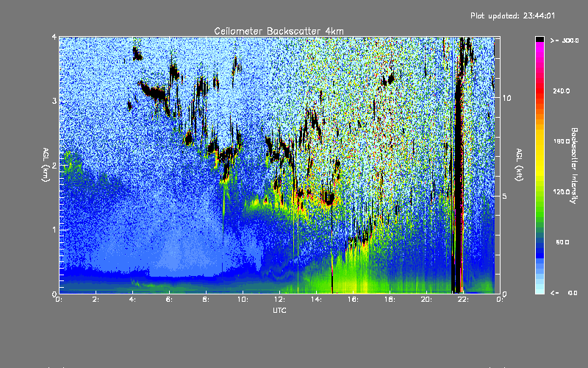
Task: Click the '120.0' colorbar tick label
Action: tap(562, 192)
